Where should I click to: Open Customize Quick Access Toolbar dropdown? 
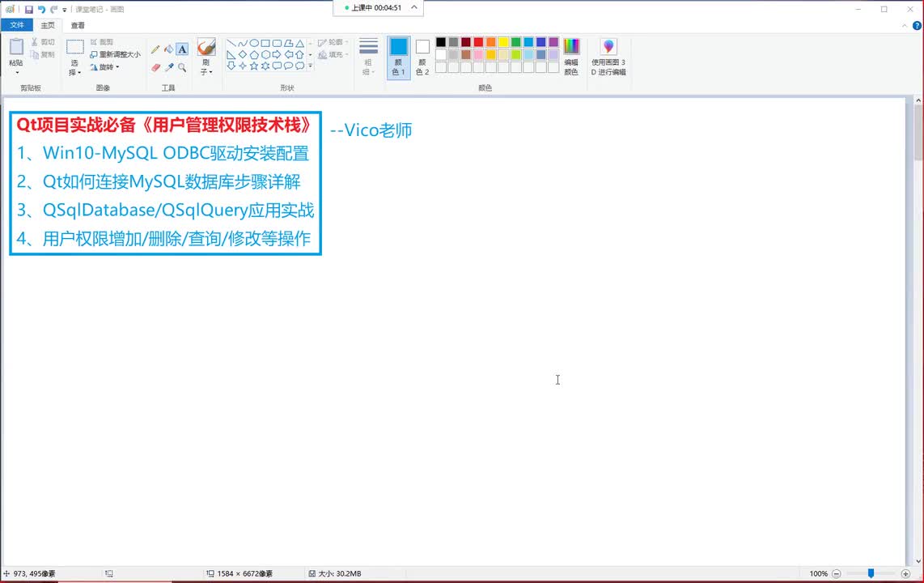click(x=65, y=10)
